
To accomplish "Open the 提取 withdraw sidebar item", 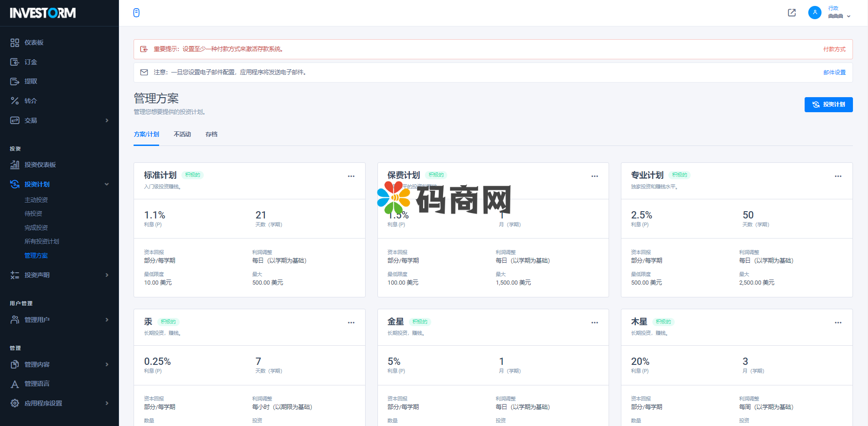I will click(31, 81).
